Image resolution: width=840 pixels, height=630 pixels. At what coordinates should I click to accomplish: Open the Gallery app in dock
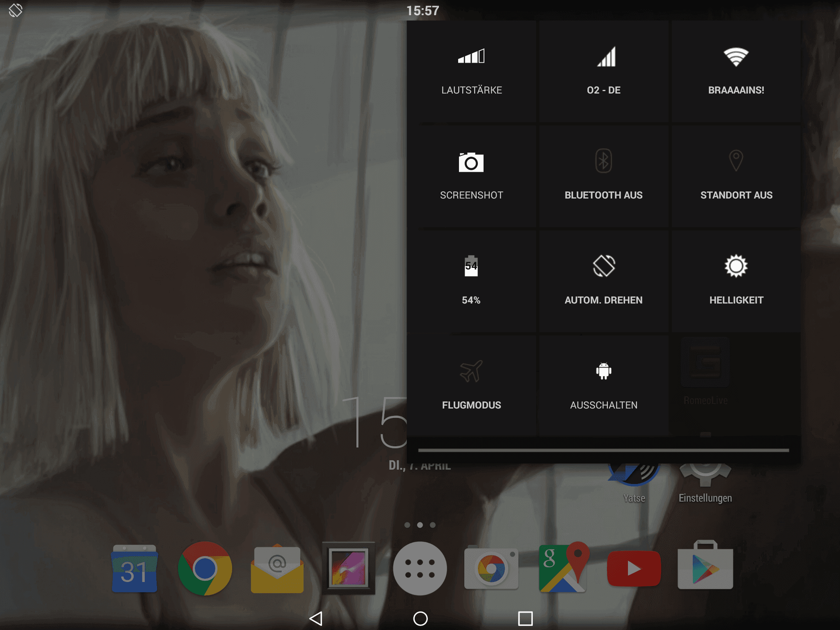pyautogui.click(x=349, y=568)
